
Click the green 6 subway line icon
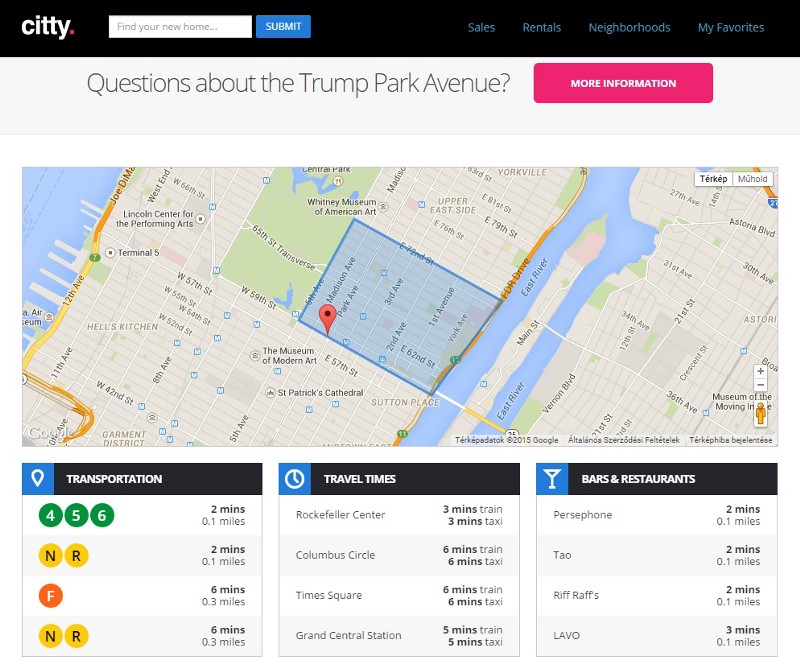[102, 515]
